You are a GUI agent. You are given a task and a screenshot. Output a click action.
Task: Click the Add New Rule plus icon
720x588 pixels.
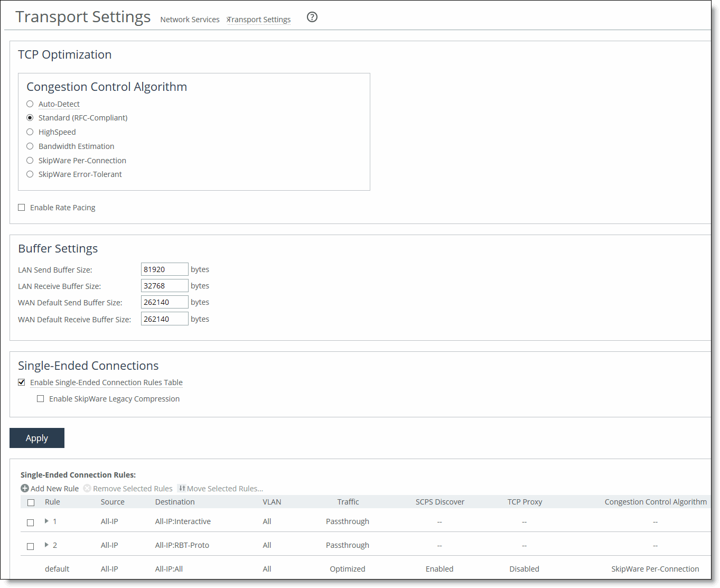click(25, 488)
